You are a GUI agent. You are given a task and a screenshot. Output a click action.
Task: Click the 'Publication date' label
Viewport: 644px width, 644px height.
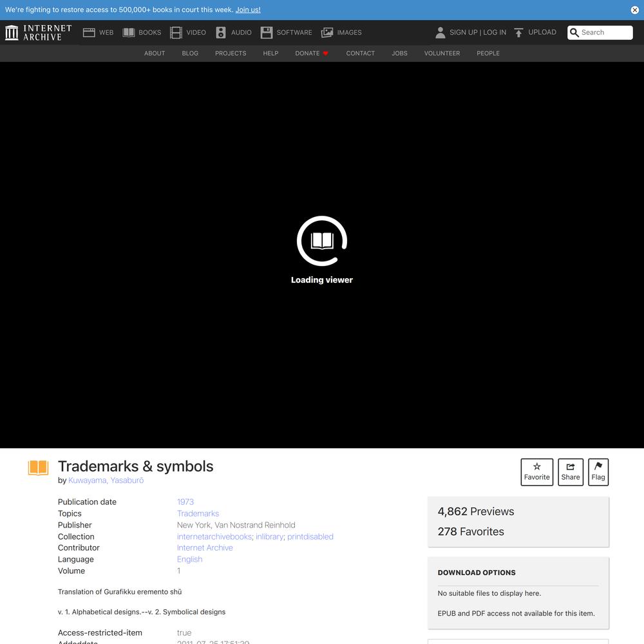[x=87, y=502]
